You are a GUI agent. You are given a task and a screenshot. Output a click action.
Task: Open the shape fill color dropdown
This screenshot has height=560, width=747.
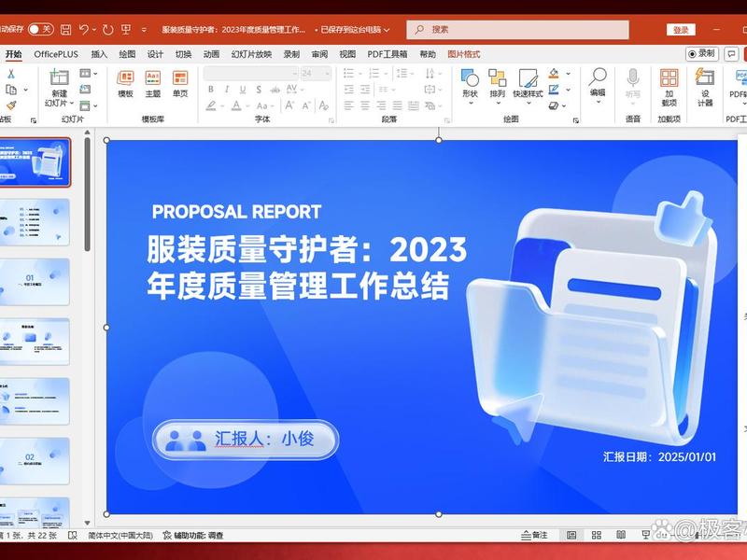click(x=569, y=74)
